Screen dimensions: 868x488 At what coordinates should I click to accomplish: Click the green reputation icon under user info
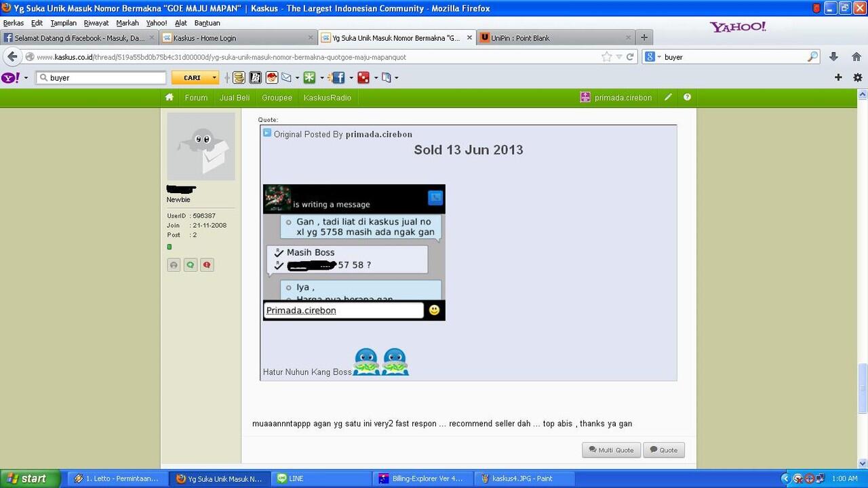coord(191,265)
